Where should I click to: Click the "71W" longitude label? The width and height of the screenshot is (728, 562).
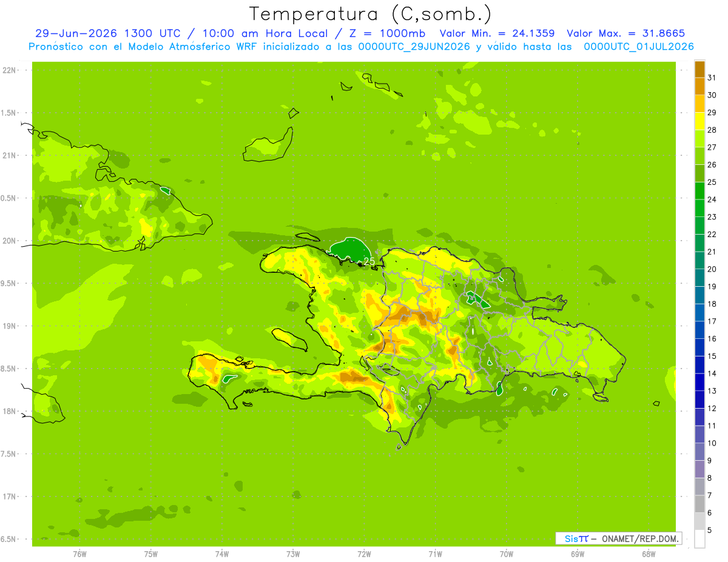click(435, 554)
